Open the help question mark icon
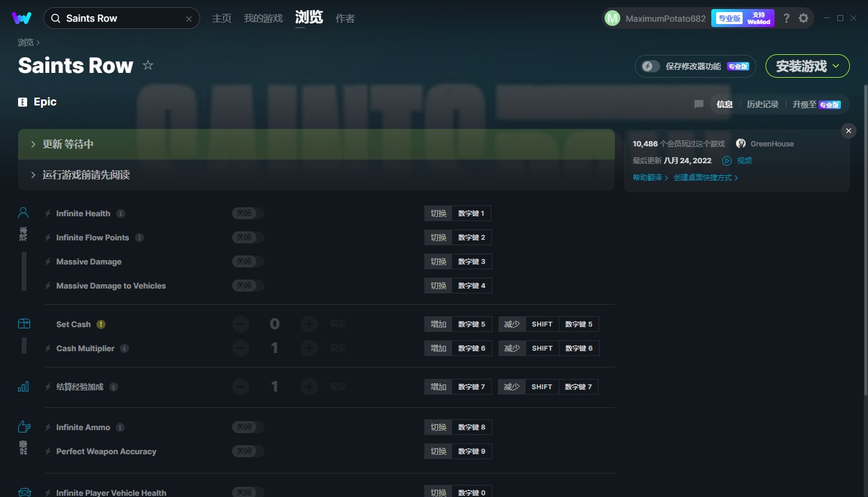 [786, 18]
